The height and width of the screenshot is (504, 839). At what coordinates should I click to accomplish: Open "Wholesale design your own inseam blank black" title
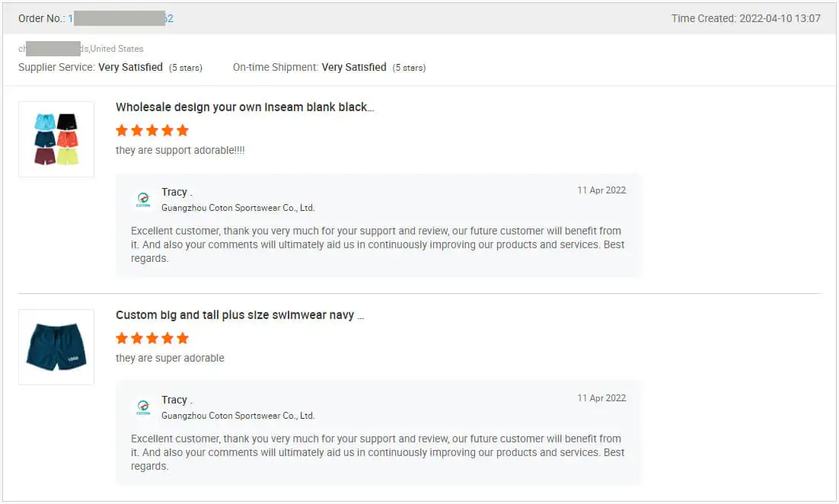(244, 107)
